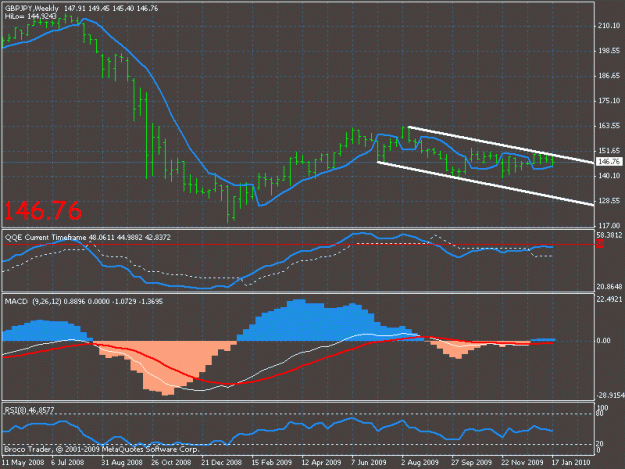Select the 117.00 price axis label
Image resolution: width=625 pixels, height=469 pixels.
[x=609, y=225]
